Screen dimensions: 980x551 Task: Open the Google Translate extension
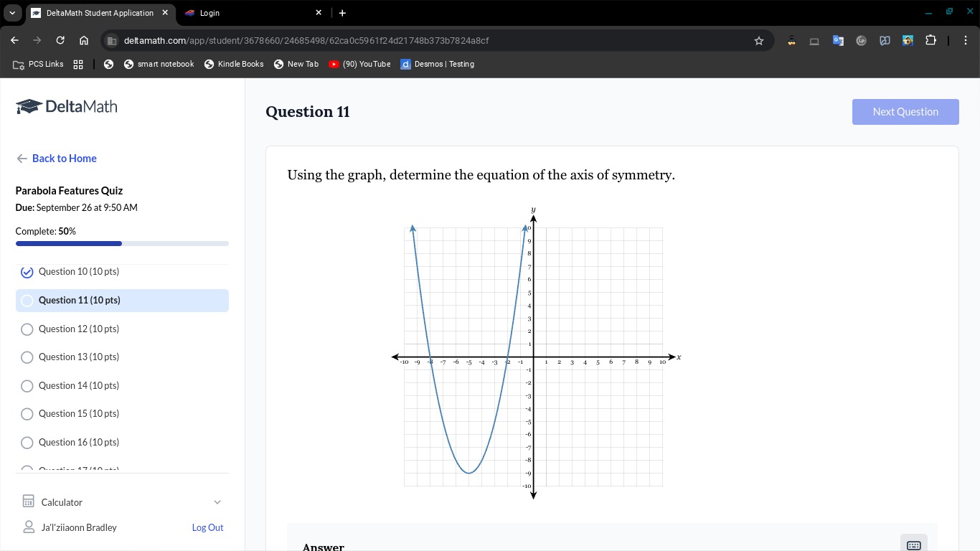[838, 40]
